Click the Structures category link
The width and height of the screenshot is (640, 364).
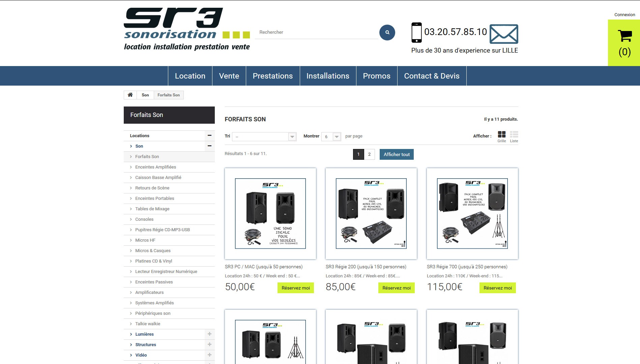coord(146,344)
